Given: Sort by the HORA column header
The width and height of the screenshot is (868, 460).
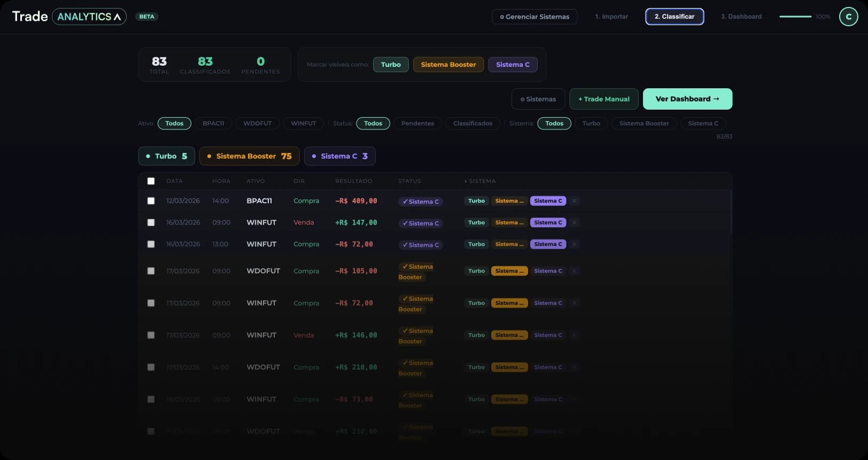Looking at the screenshot, I should [x=221, y=181].
